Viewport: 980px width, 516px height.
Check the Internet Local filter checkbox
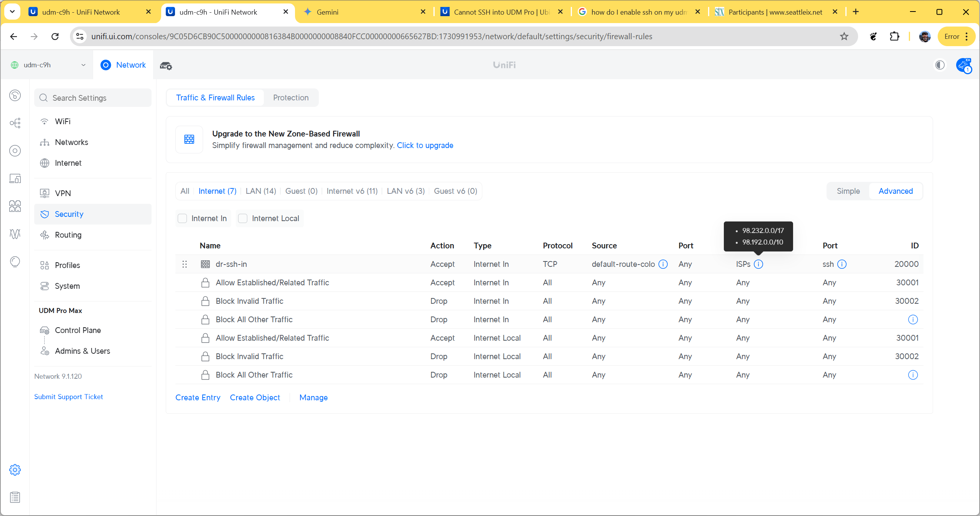[243, 218]
